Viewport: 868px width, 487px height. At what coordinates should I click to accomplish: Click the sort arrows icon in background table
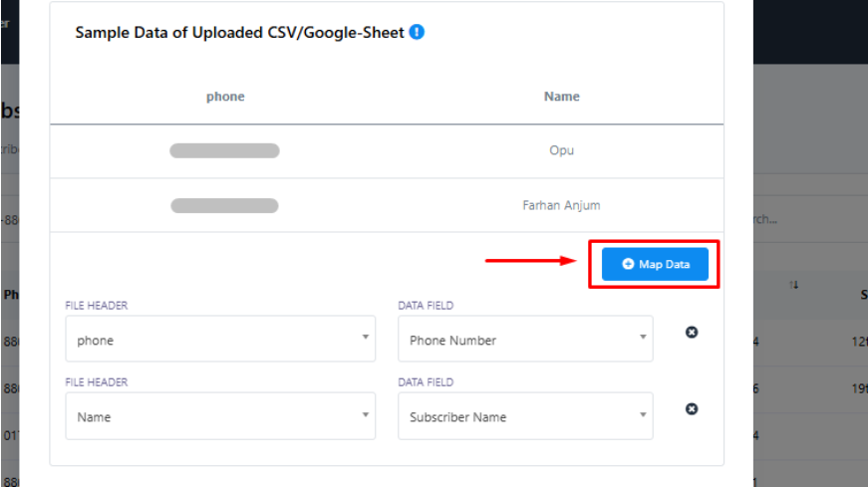[x=794, y=286]
